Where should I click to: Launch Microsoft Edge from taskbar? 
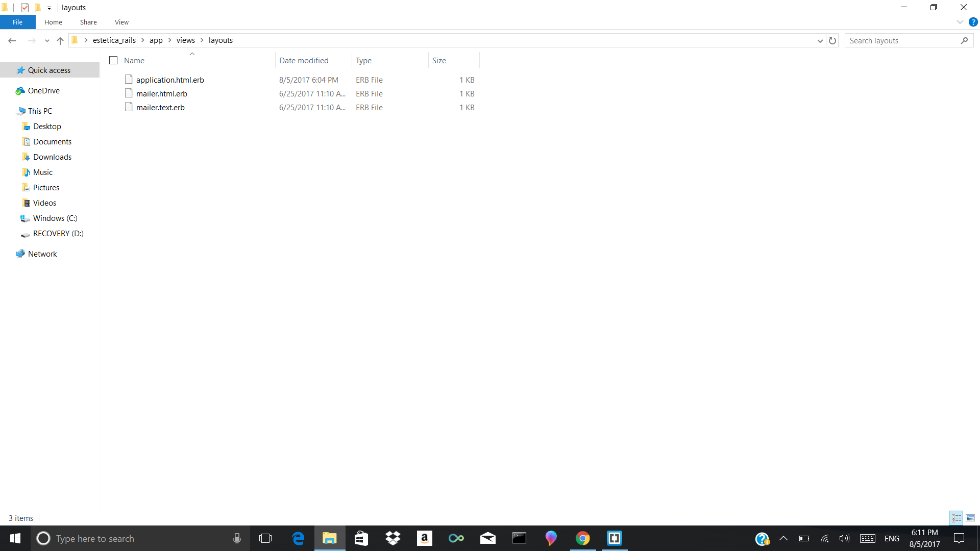tap(298, 538)
